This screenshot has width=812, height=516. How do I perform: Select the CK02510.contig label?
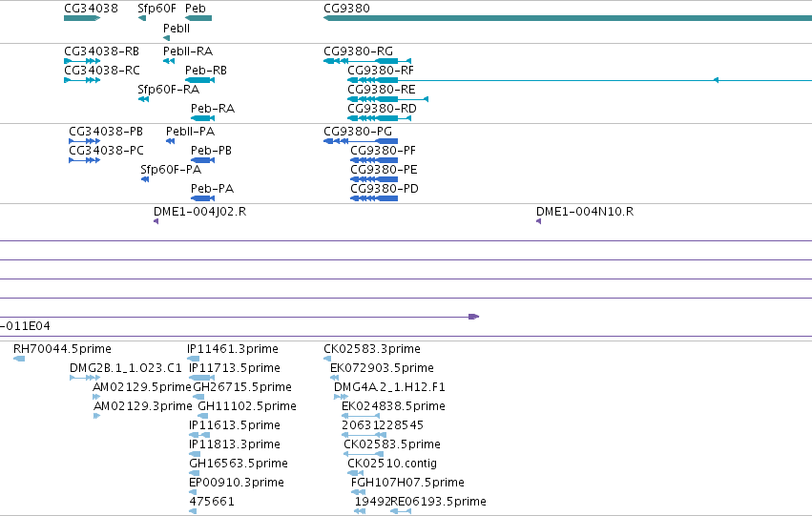[x=392, y=464]
